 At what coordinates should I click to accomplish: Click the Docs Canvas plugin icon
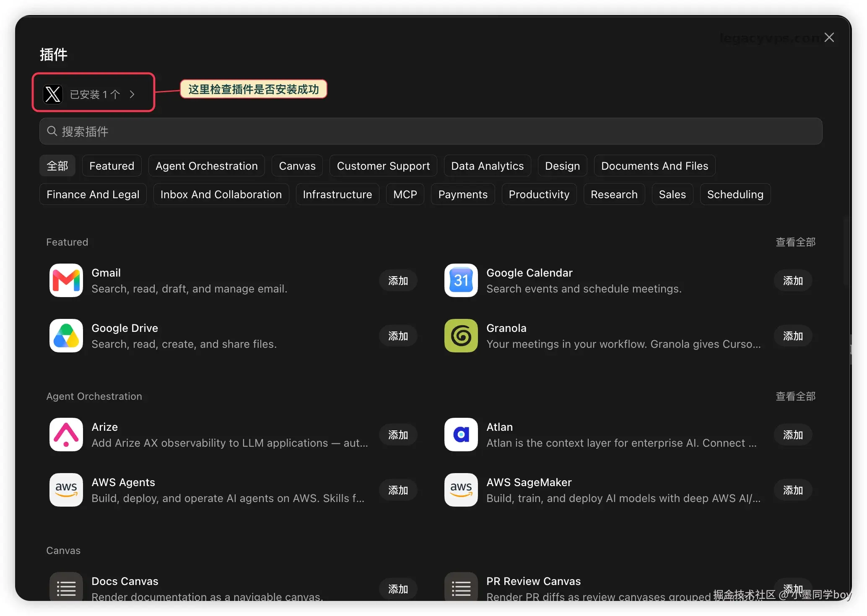[66, 587]
